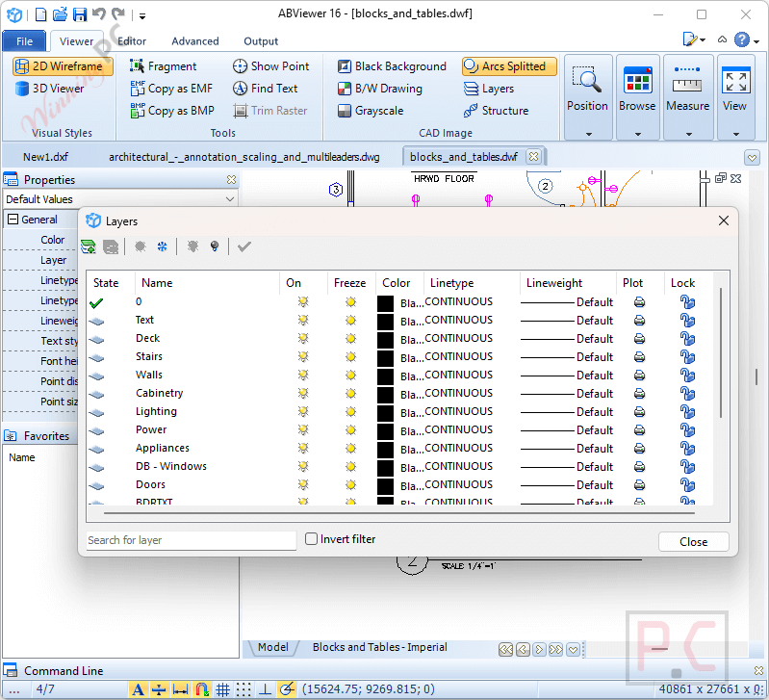Screen dimensions: 769x700
Task: Toggle Arcs Splitted option
Action: [509, 66]
